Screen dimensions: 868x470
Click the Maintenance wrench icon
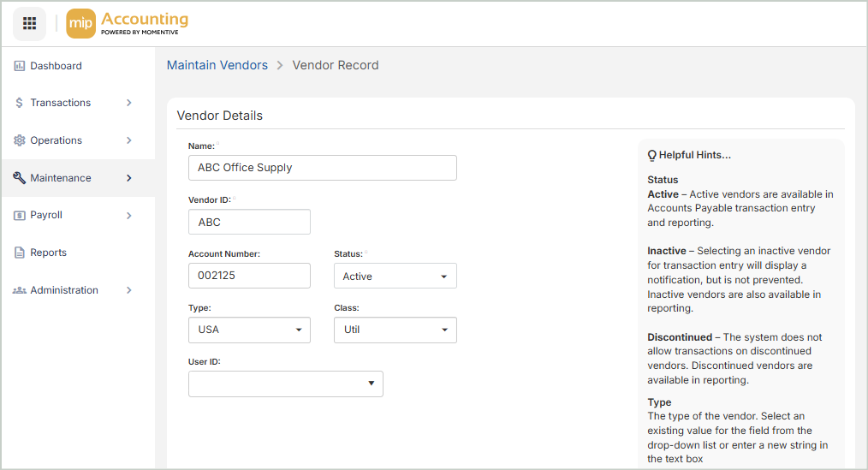19,178
